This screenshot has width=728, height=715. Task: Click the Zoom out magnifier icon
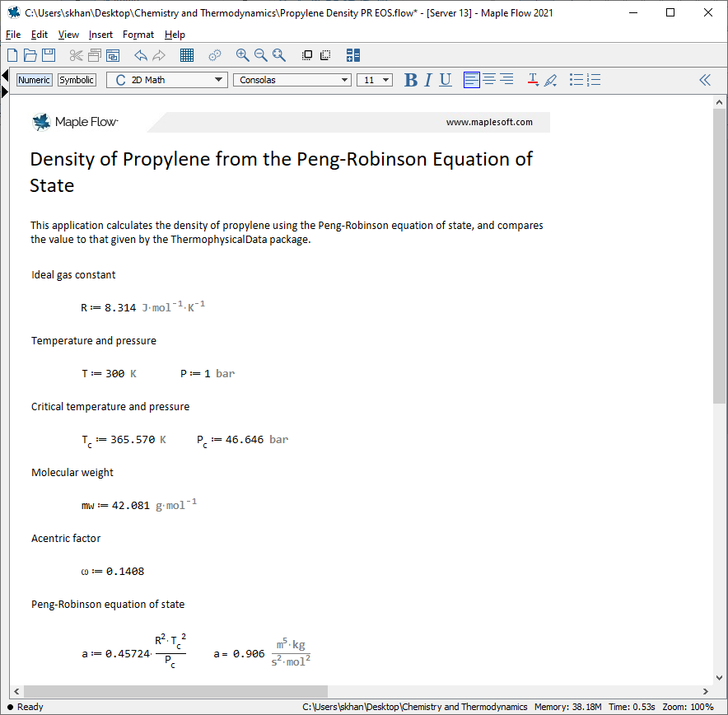260,55
